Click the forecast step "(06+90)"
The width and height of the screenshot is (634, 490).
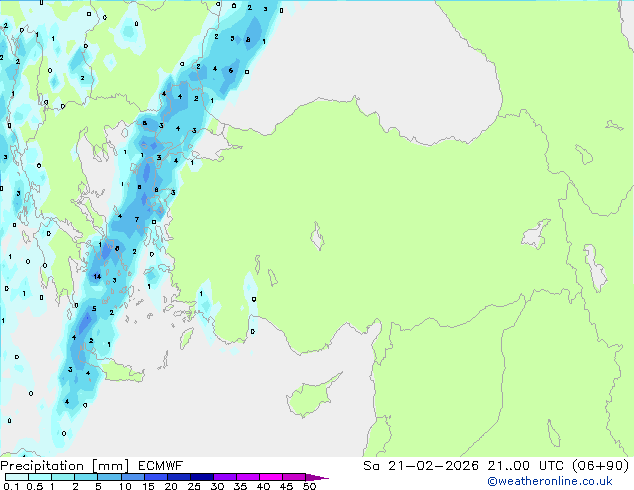[x=601, y=466]
